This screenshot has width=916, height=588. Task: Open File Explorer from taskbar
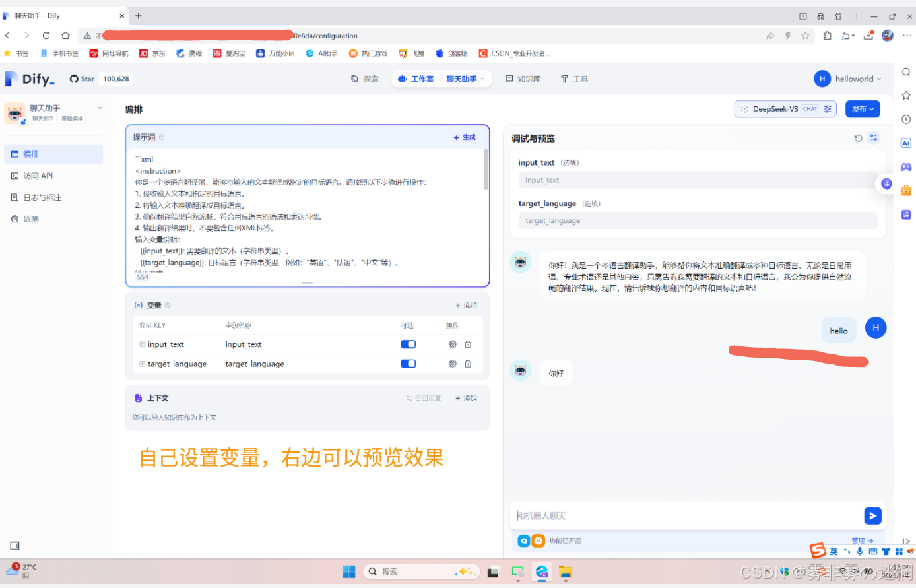click(x=566, y=572)
